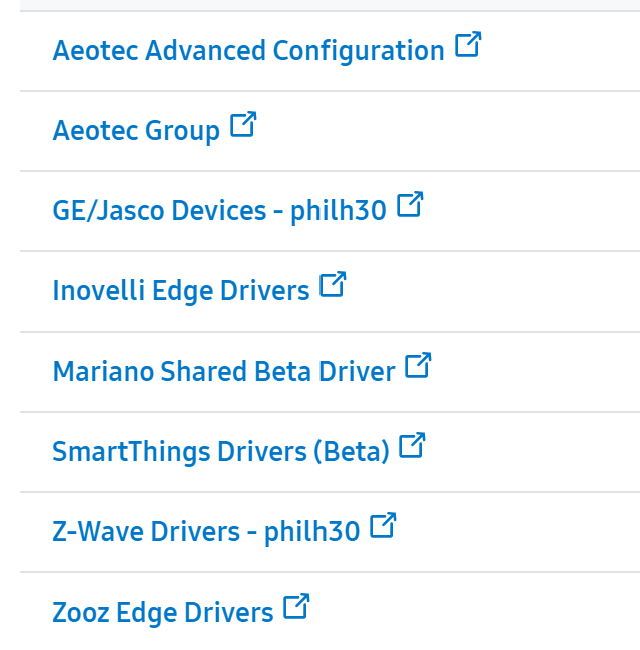Follow the GE/Jasco Devices - philh30 link
Screen dimensions: 640x650
(x=219, y=211)
